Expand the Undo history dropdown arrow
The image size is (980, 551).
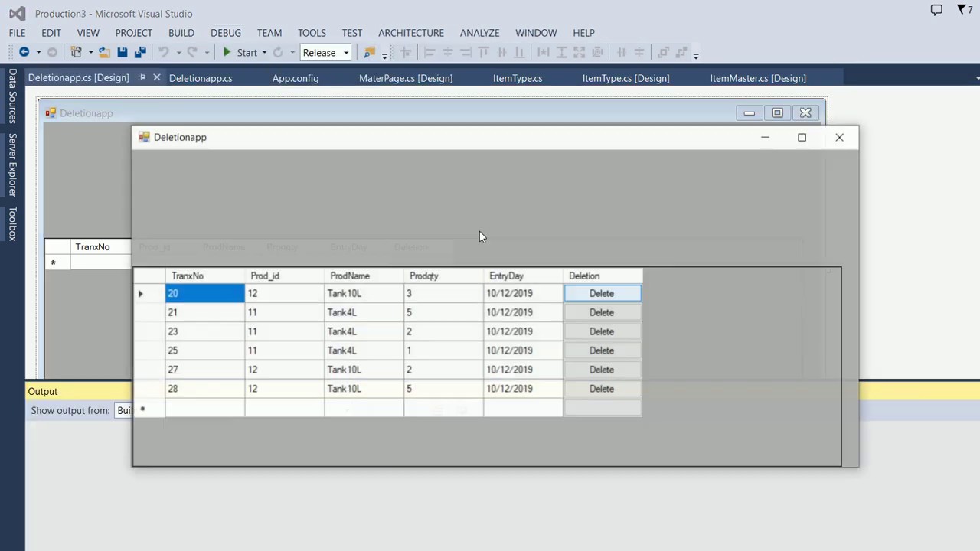[178, 53]
